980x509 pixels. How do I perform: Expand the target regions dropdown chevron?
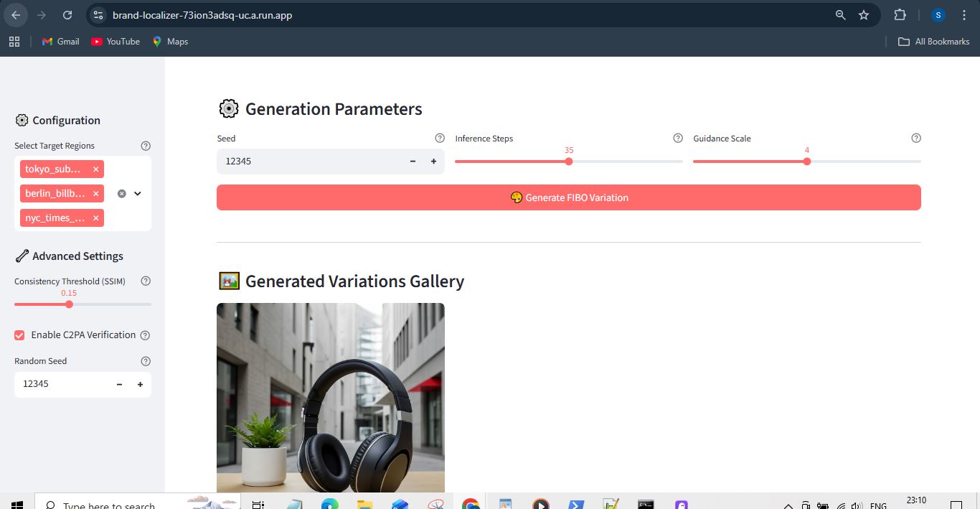[x=138, y=194]
